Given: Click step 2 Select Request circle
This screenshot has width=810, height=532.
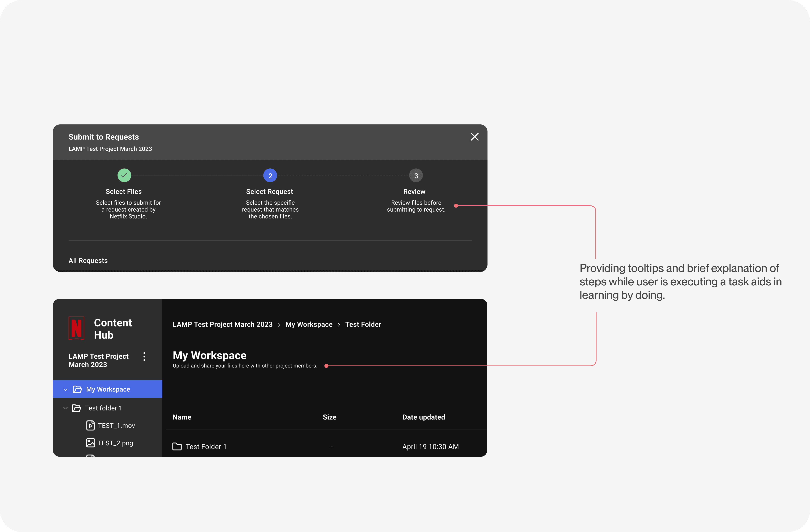Looking at the screenshot, I should click(x=270, y=176).
